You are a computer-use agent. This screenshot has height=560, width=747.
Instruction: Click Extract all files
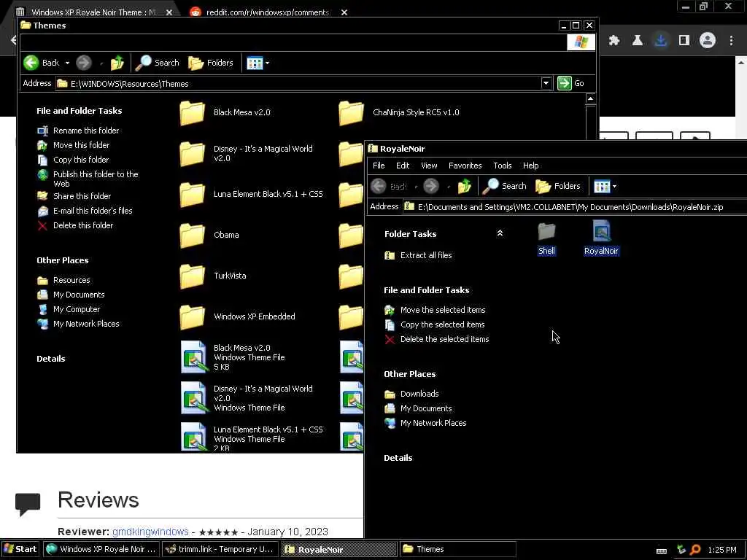(418, 255)
